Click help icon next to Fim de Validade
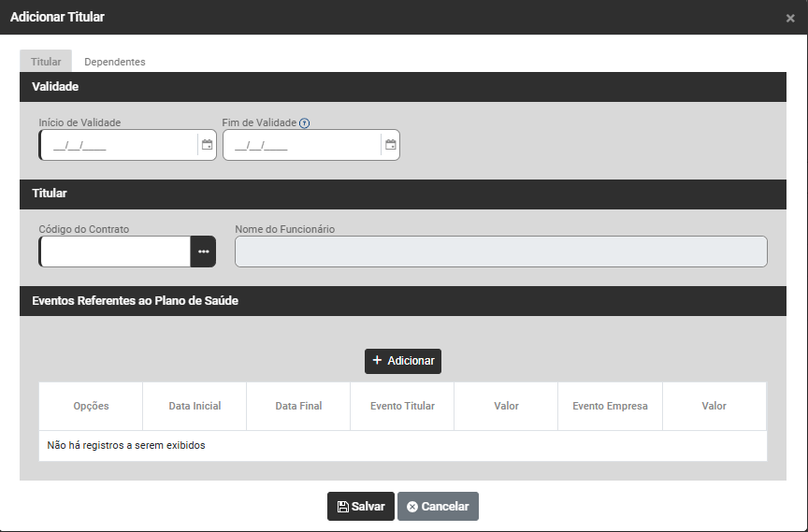Viewport: 808px width, 532px height. [305, 123]
